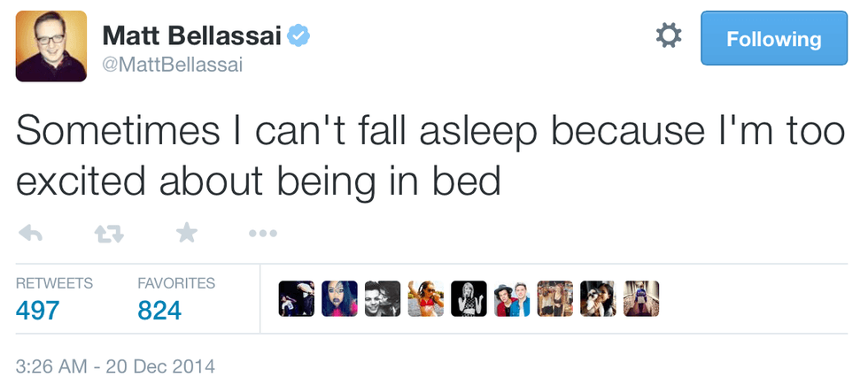Click the first retweeter avatar in the row

[x=296, y=299]
